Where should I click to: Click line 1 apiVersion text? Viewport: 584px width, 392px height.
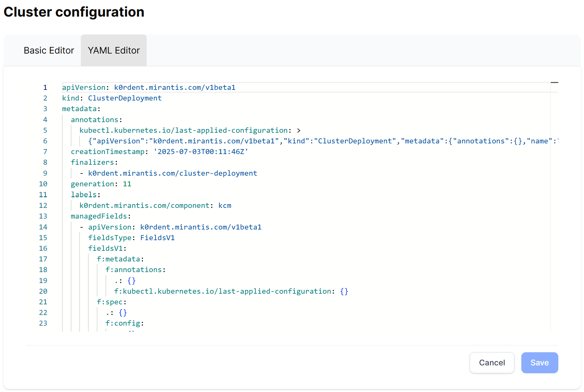[x=149, y=87]
